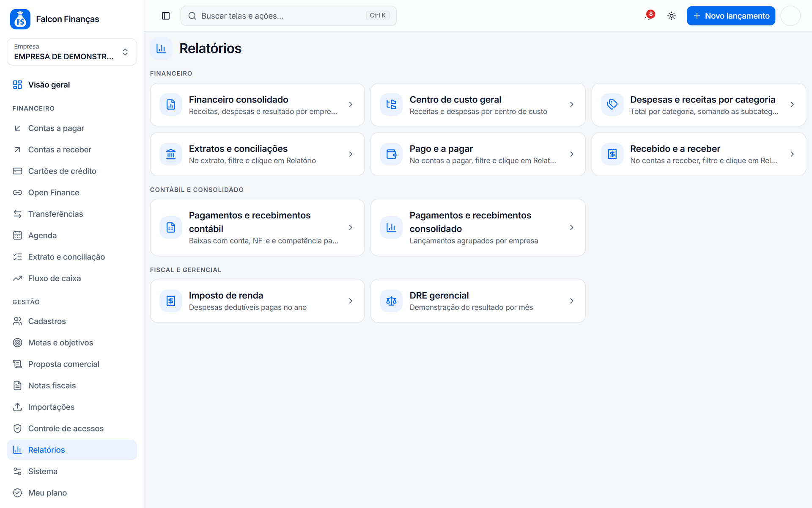Select Metas e objetivos
Image resolution: width=812 pixels, height=508 pixels.
tap(72, 342)
